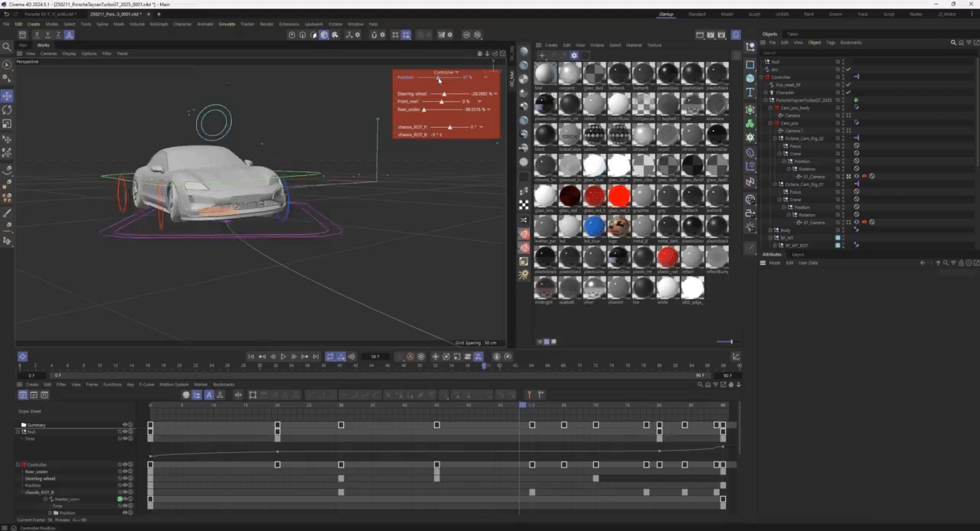Go to end of animation

(315, 357)
